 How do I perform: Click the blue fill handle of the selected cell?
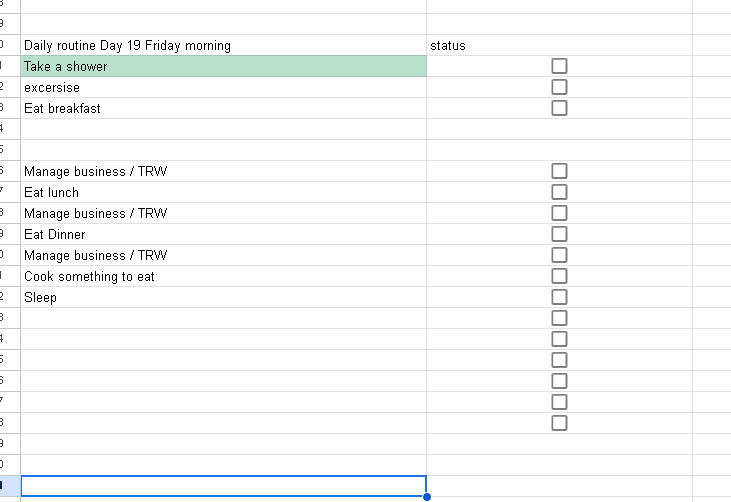(427, 496)
